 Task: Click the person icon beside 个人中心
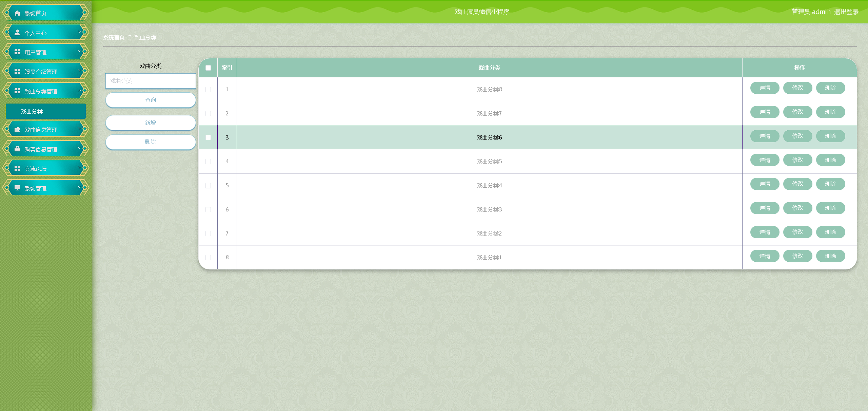[x=17, y=33]
